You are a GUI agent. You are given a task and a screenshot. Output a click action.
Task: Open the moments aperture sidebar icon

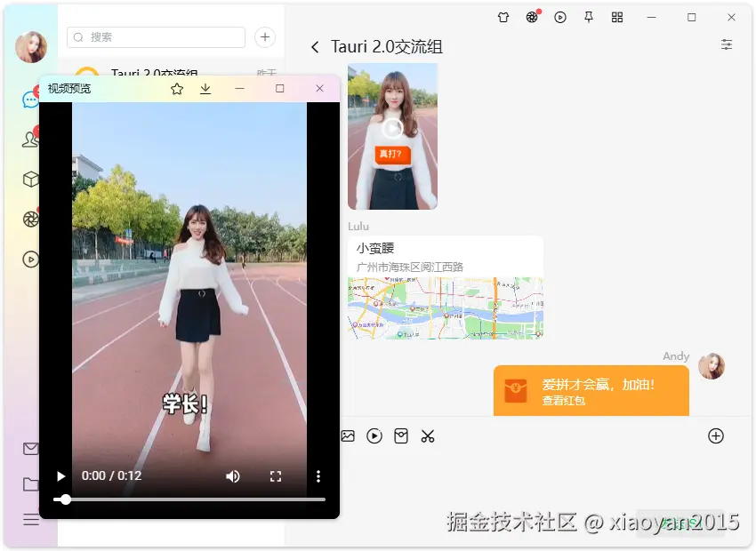coord(30,220)
